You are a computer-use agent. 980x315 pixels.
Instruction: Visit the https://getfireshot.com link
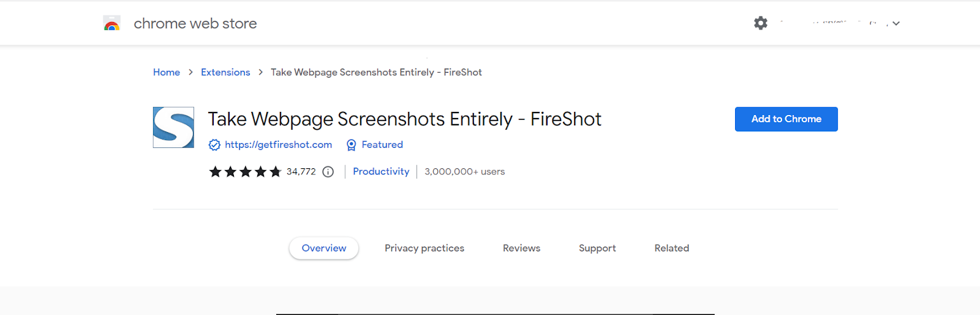(278, 144)
